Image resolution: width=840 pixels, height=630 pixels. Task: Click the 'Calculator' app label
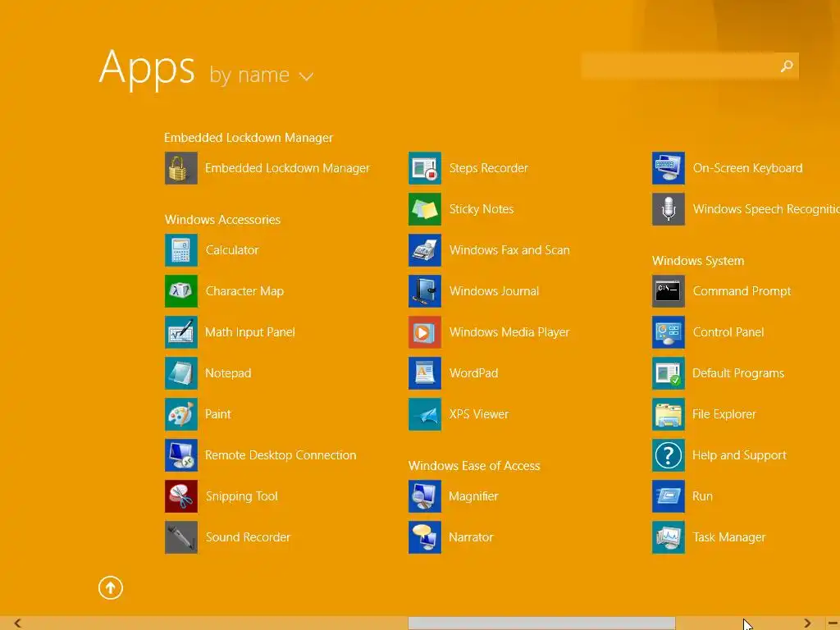(232, 250)
